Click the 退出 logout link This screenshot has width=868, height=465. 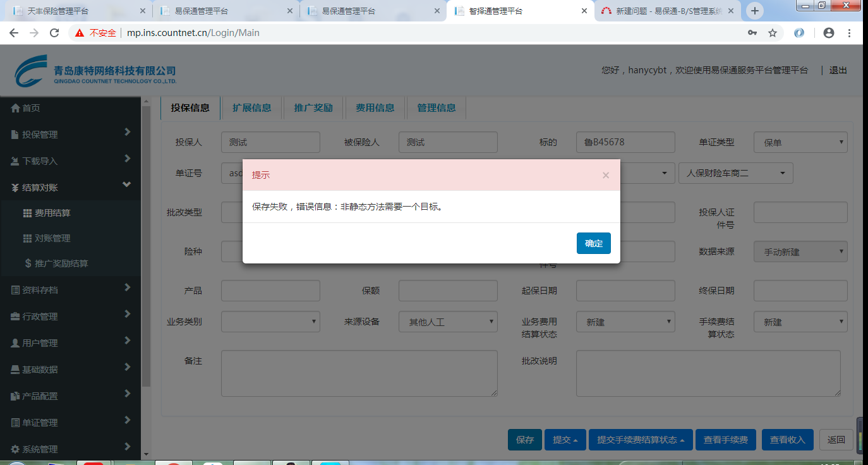(838, 70)
